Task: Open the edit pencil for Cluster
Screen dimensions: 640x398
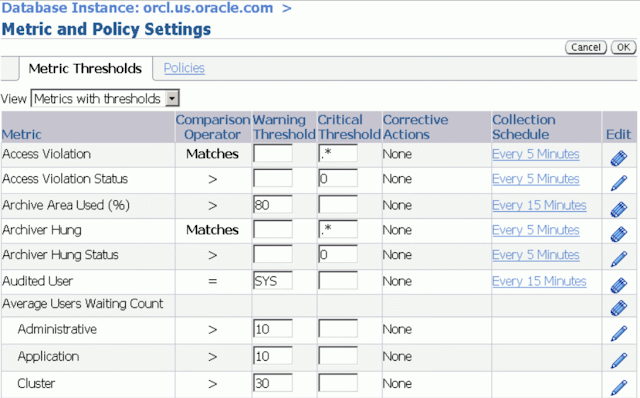Action: pos(619,387)
